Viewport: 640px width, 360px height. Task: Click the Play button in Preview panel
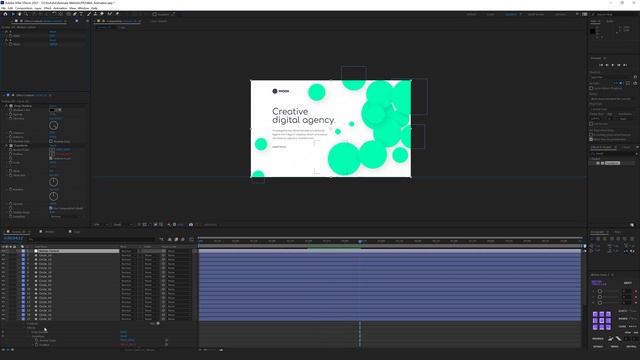point(613,65)
